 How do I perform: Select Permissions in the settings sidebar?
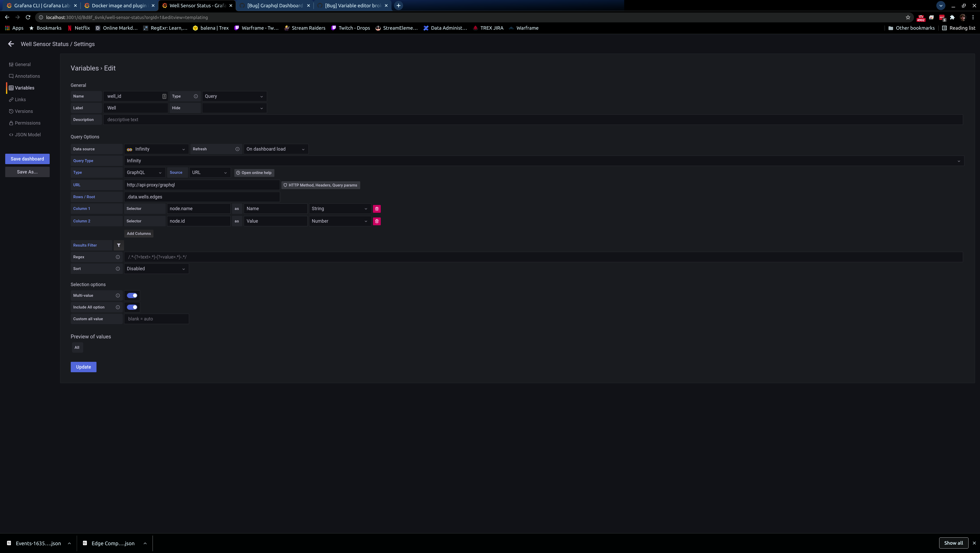pyautogui.click(x=28, y=123)
